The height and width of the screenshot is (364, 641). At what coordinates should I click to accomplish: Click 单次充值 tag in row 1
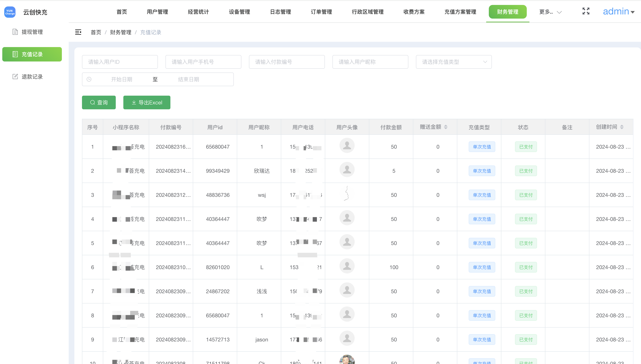[482, 147]
